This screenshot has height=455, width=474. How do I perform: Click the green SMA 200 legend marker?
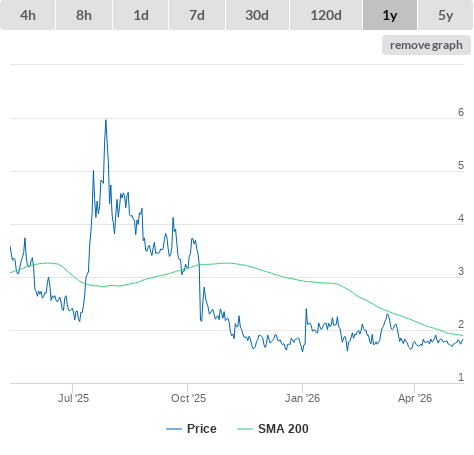pos(245,429)
